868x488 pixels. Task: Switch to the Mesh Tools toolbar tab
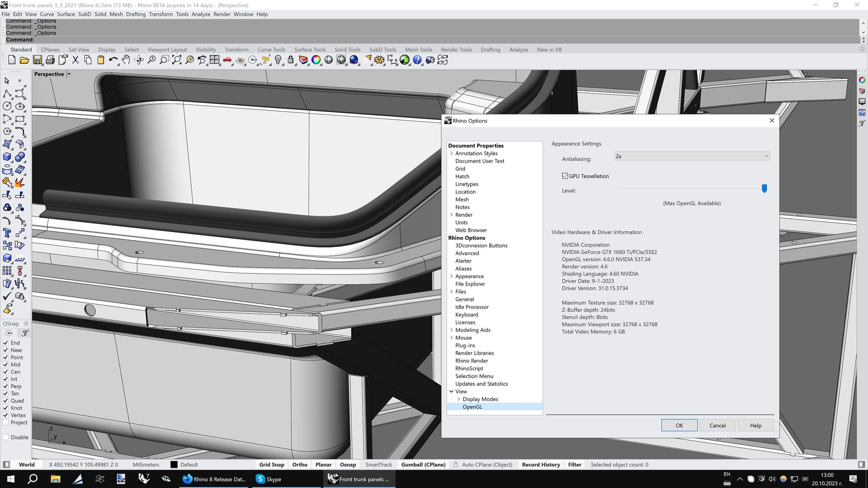[419, 50]
